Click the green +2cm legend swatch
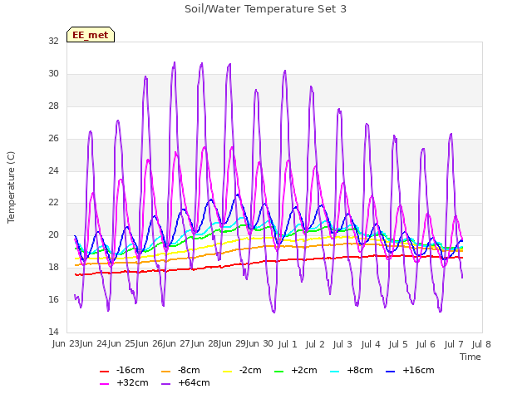This screenshot has width=532, height=399. point(278,372)
